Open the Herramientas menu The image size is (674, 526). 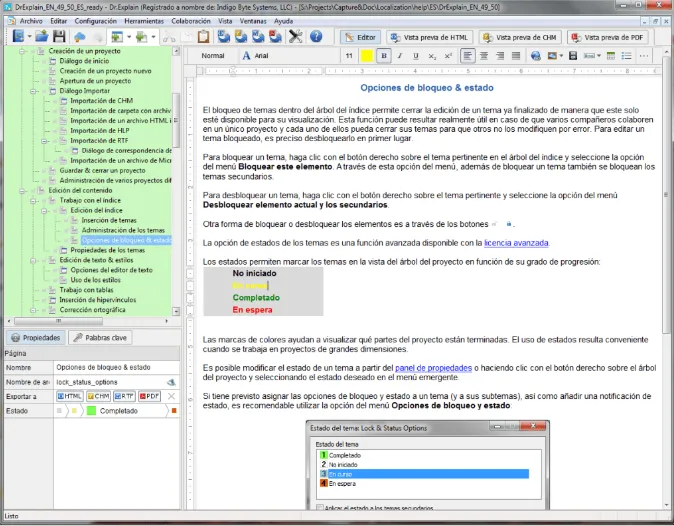coord(144,21)
